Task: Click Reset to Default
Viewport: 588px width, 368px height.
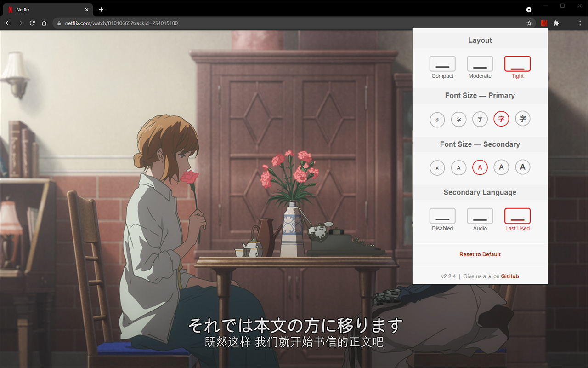Action: [480, 254]
